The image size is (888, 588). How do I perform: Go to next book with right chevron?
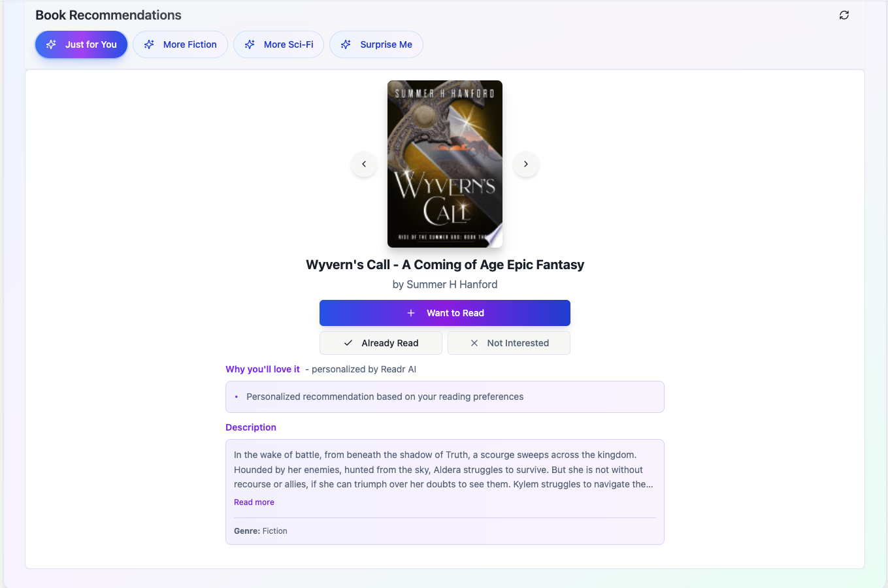[526, 164]
